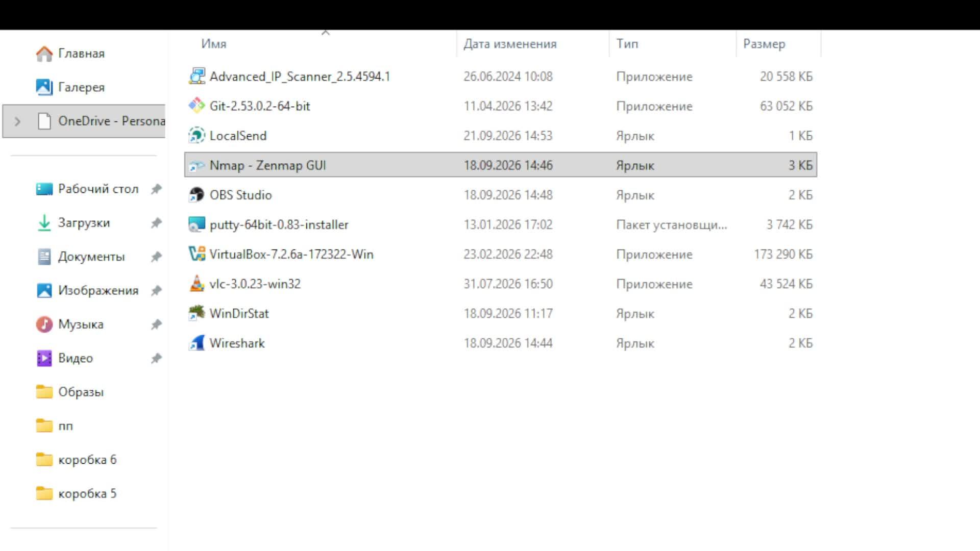Unpin Музыка using its pin icon
Image resolution: width=980 pixels, height=551 pixels.
tap(156, 324)
